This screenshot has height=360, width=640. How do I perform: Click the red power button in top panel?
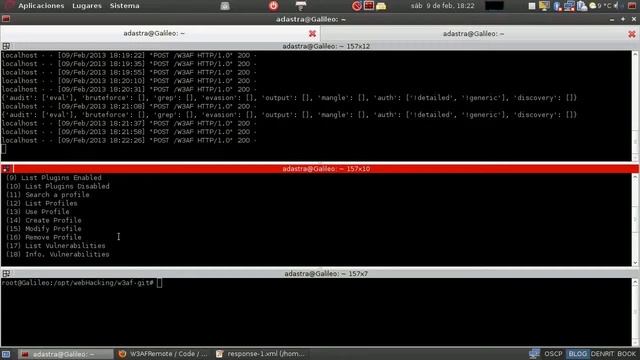pos(273,6)
